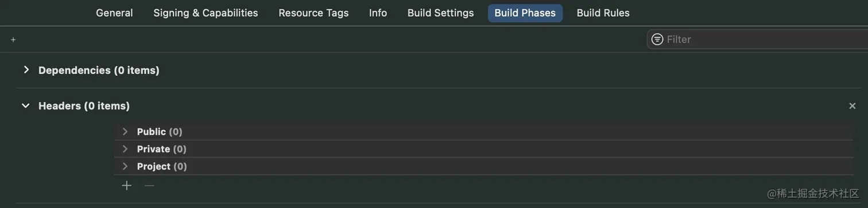Click the minus button below Project row
The image size is (868, 208).
point(149,186)
